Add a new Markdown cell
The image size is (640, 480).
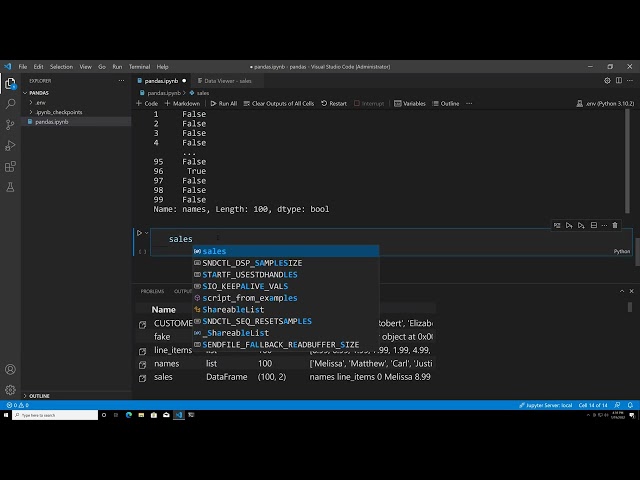point(182,104)
